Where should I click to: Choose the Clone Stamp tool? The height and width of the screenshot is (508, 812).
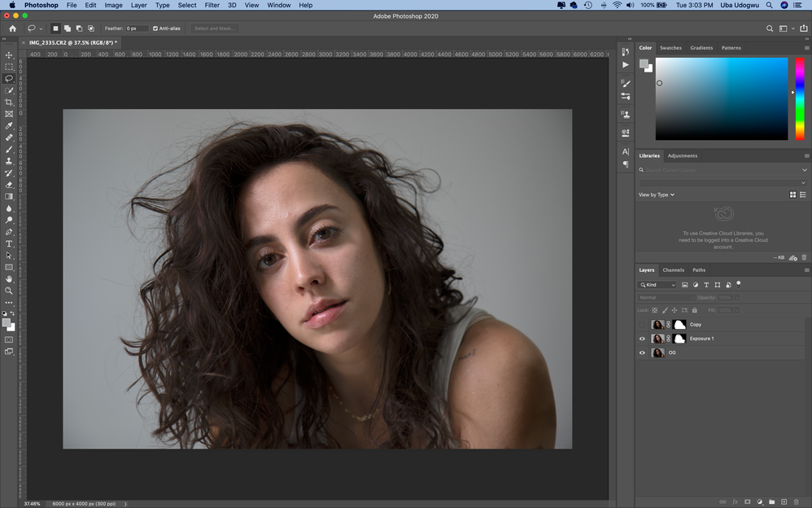point(9,161)
